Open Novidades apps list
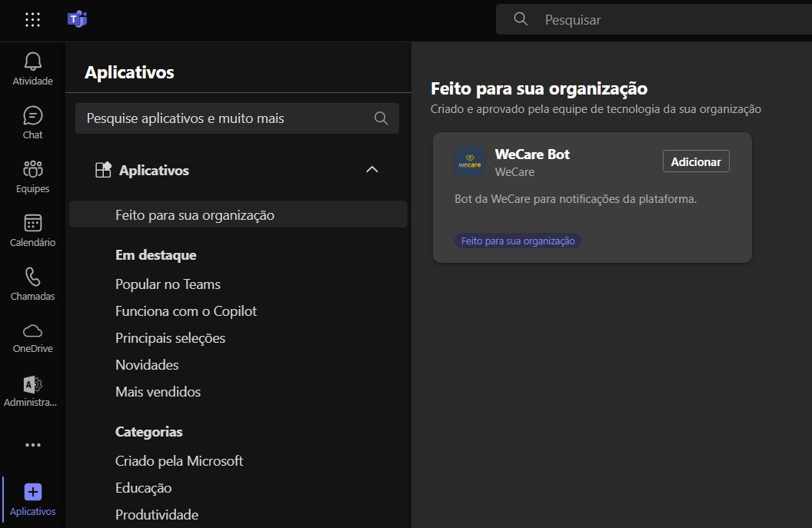812x528 pixels. click(x=147, y=365)
